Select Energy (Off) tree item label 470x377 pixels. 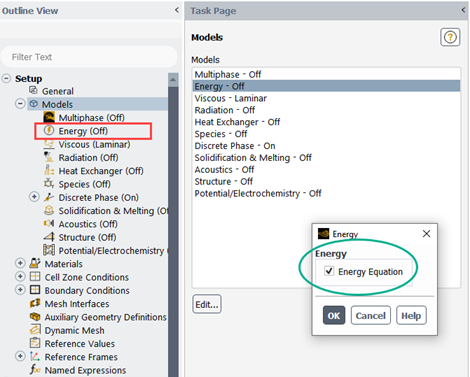pos(83,131)
